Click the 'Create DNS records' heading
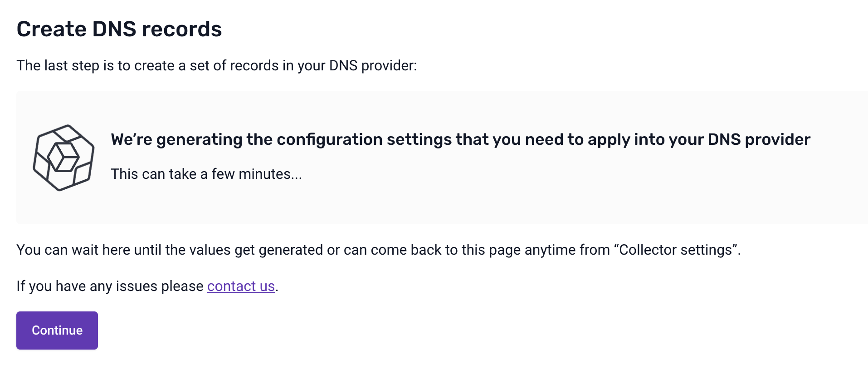Image resolution: width=868 pixels, height=365 pixels. pos(119,29)
